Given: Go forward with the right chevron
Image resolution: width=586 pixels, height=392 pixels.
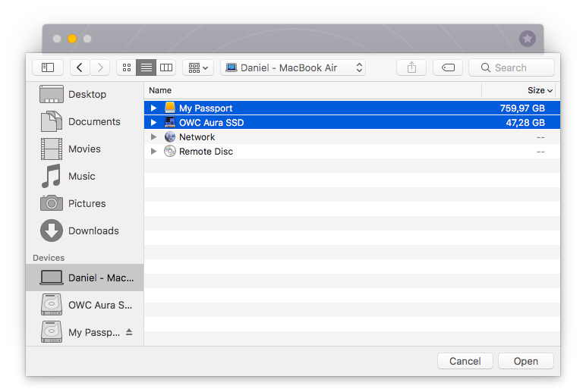Looking at the screenshot, I should 99,67.
